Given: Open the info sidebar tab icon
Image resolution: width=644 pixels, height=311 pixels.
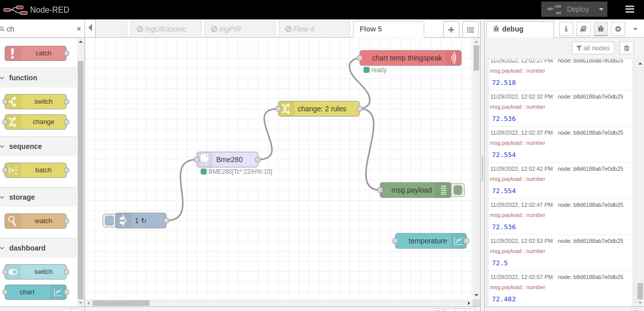Looking at the screenshot, I should pyautogui.click(x=566, y=29).
